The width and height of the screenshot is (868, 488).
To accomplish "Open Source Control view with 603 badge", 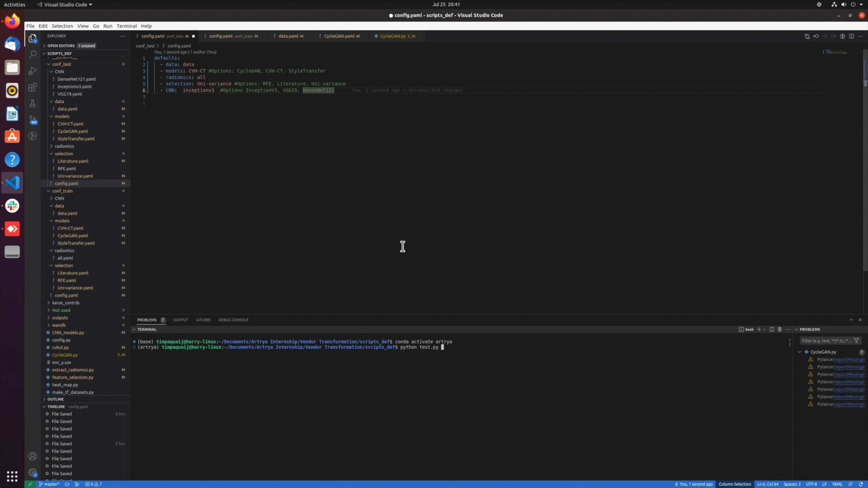I will 33,120.
